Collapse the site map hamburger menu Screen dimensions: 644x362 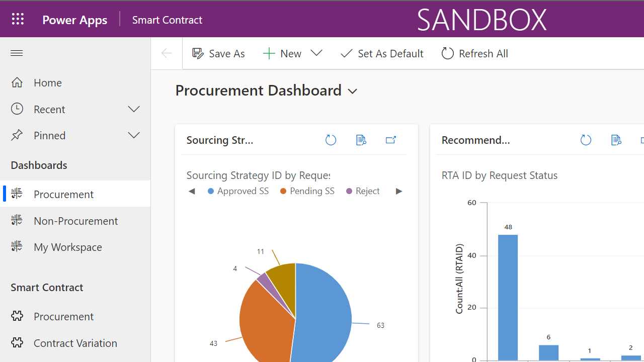point(17,53)
